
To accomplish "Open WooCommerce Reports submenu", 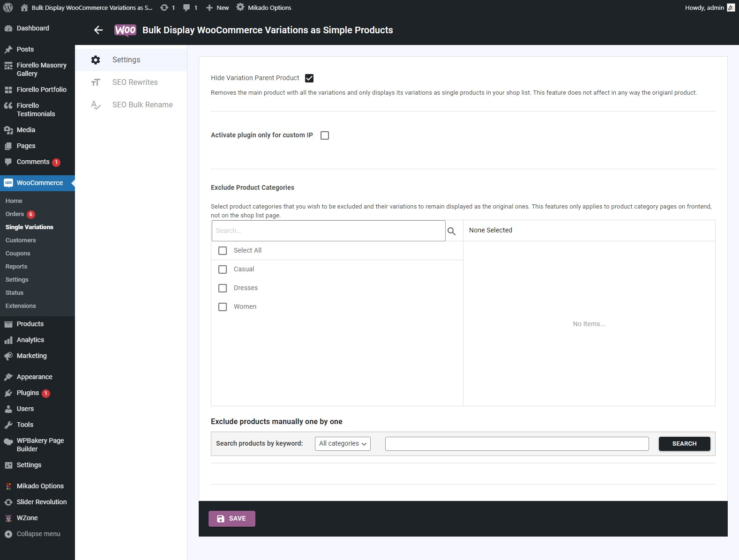I will pyautogui.click(x=16, y=267).
